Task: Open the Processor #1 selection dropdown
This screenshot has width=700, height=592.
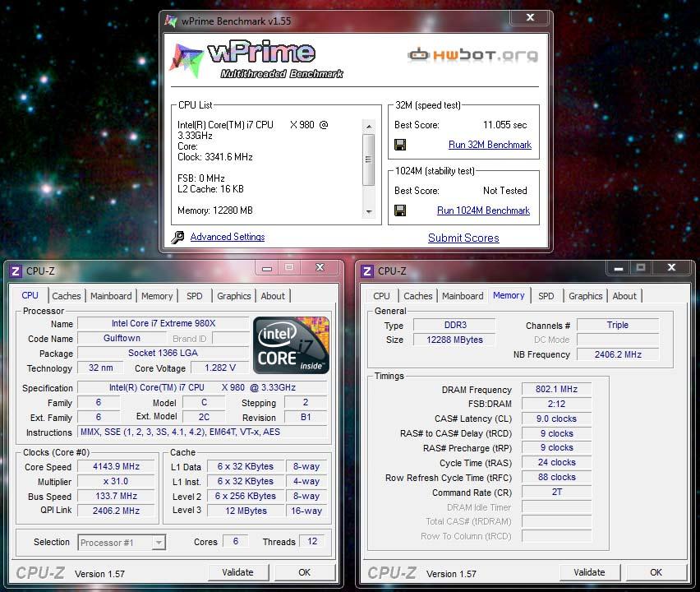Action: 158,543
